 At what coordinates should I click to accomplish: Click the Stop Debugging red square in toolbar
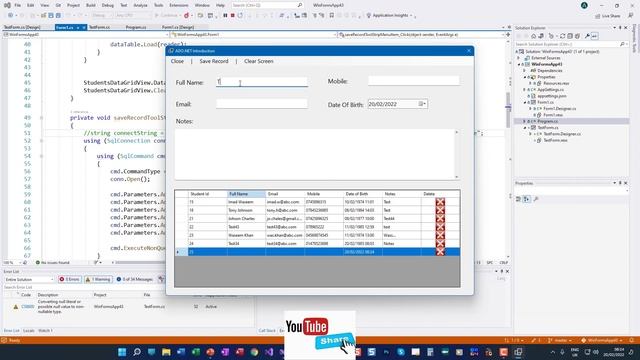[x=233, y=16]
